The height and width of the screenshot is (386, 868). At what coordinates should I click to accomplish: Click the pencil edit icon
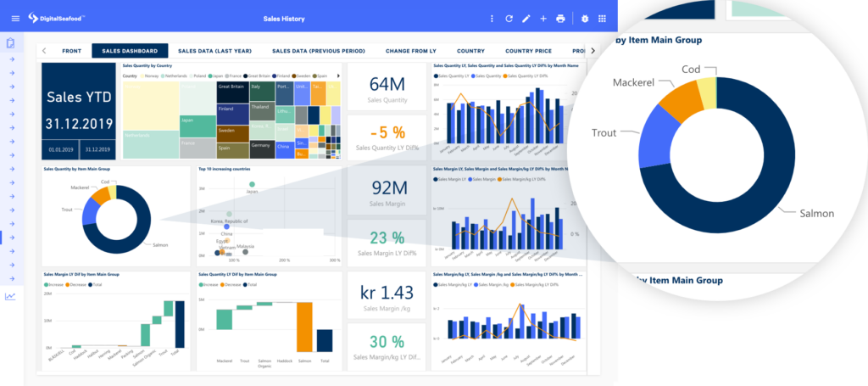(x=526, y=19)
